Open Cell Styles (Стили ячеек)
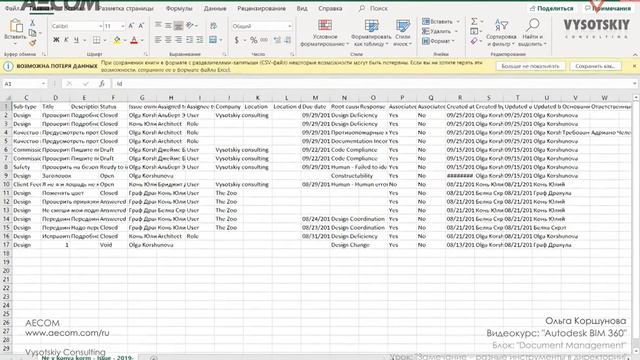This screenshot has height=360, width=640. [402, 33]
